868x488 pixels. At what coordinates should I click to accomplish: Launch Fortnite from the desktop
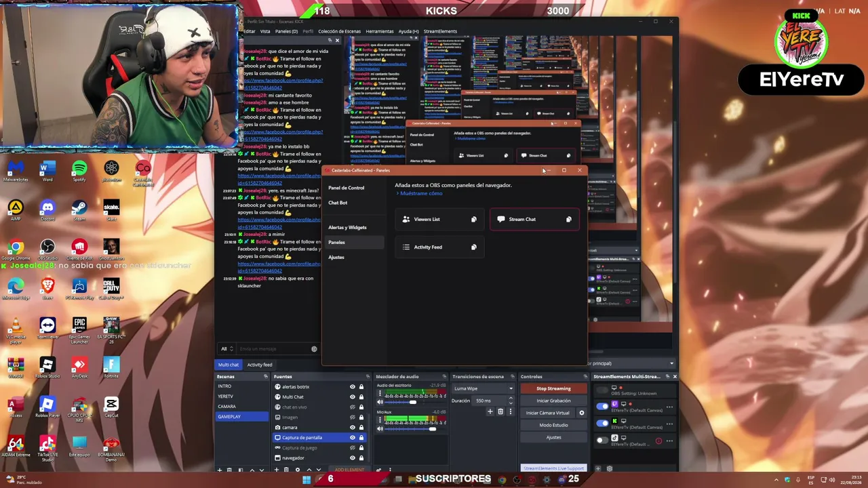pos(111,368)
